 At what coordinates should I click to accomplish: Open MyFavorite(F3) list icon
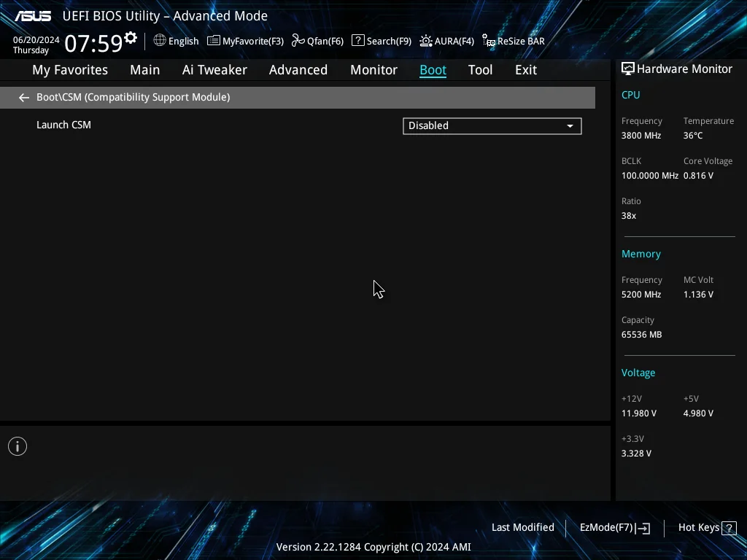(x=214, y=41)
